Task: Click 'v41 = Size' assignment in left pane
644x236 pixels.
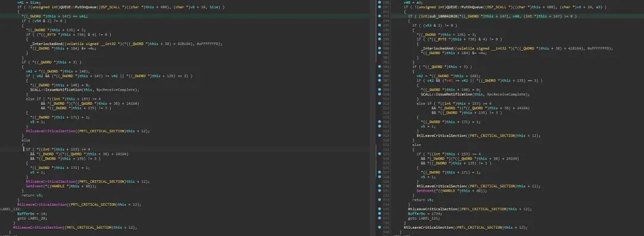Action: tap(29, 2)
